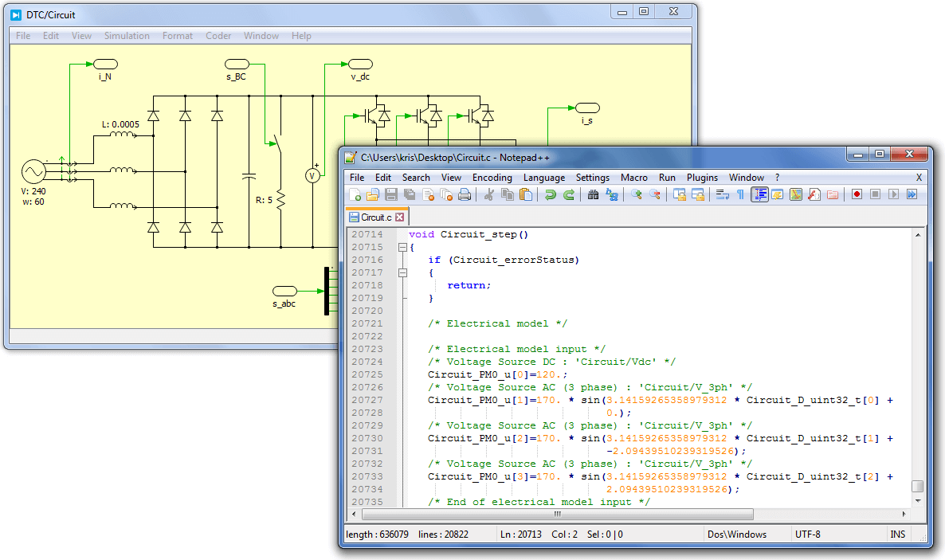The image size is (945, 560).
Task: Click the Save icon in Notepad++ toolbar
Action: pos(391,195)
